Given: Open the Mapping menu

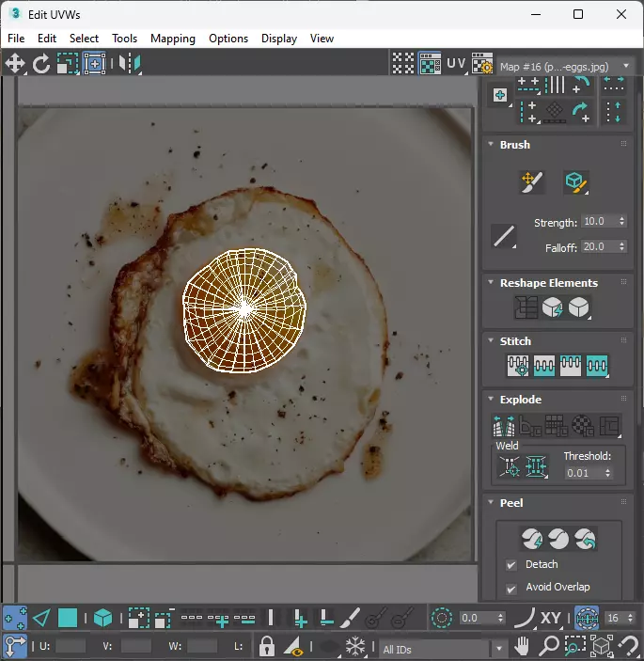Looking at the screenshot, I should coord(173,39).
